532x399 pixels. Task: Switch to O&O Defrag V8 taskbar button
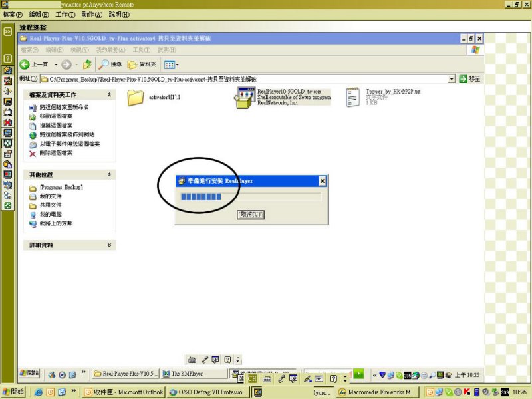coord(209,392)
